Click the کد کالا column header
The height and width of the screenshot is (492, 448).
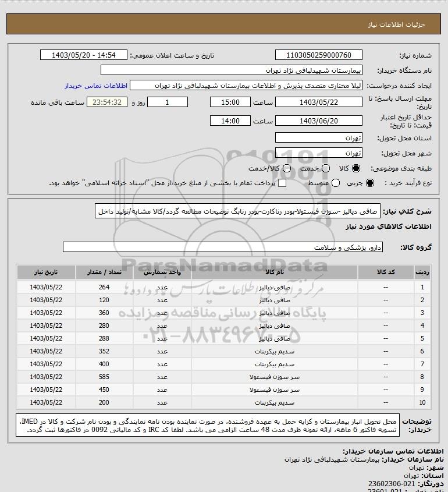click(x=386, y=272)
